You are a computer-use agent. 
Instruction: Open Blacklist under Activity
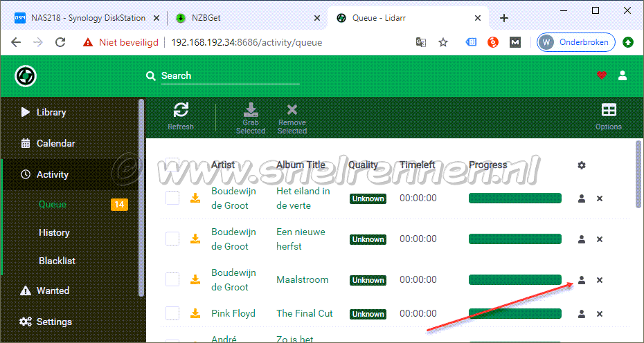coord(57,261)
